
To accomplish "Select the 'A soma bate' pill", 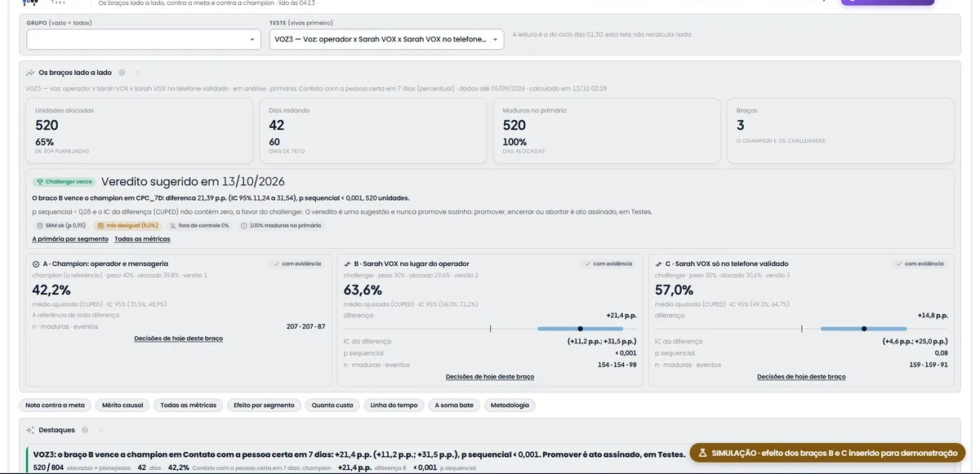I will (454, 405).
